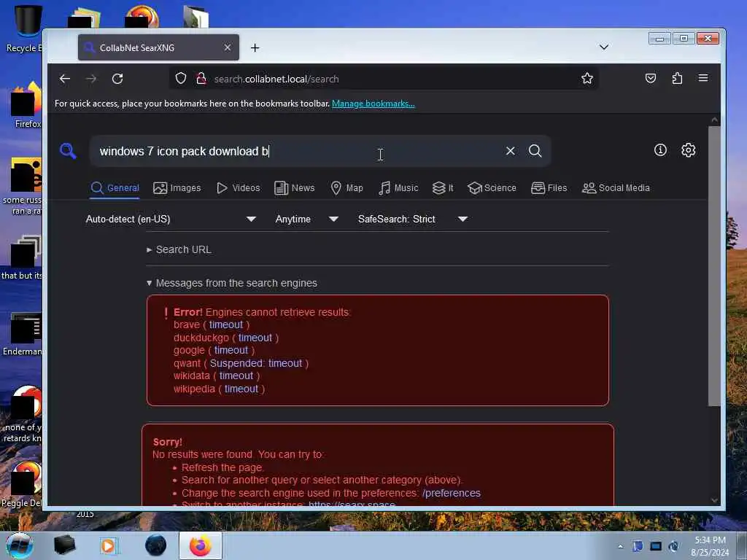Switch to the News category
Image resolution: width=747 pixels, height=560 pixels.
click(x=295, y=188)
